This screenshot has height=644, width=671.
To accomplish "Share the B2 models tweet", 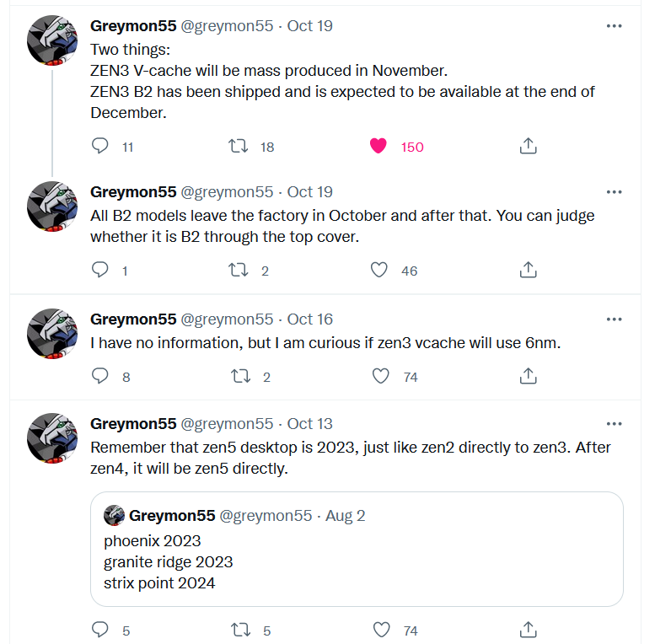I will (528, 271).
